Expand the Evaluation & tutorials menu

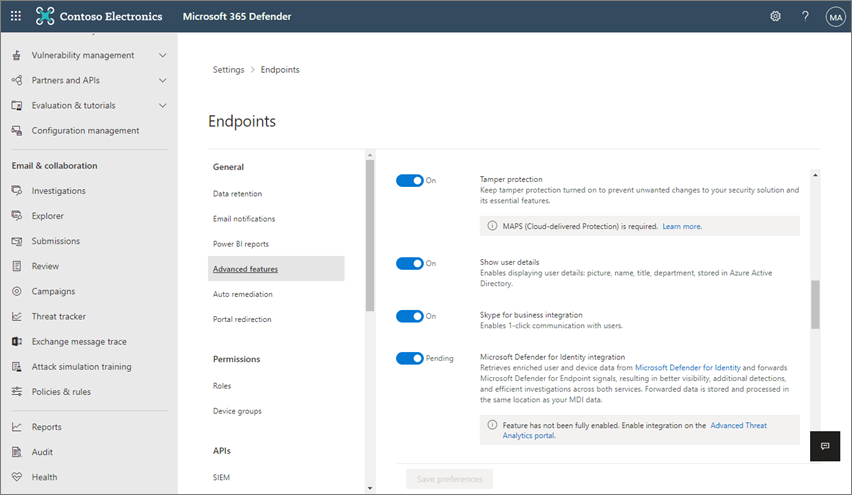coord(162,105)
